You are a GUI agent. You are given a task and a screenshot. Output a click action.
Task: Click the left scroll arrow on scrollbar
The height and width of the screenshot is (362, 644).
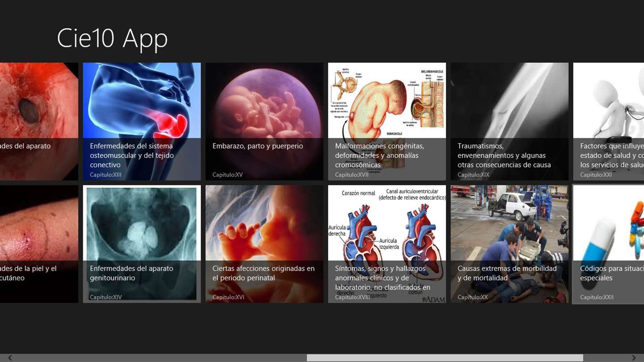coord(10,358)
